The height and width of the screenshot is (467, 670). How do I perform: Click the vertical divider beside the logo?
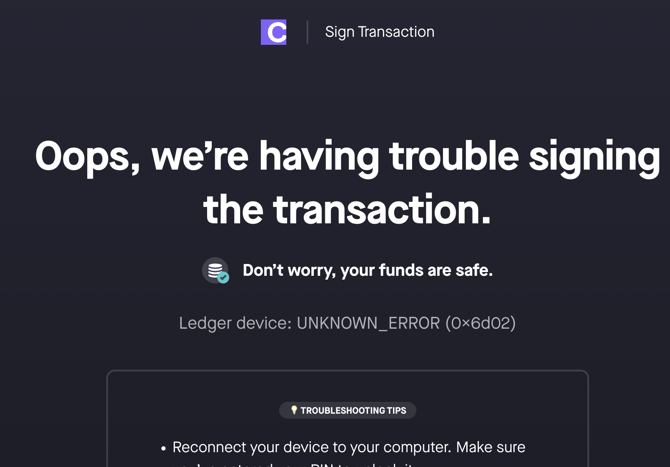click(307, 32)
